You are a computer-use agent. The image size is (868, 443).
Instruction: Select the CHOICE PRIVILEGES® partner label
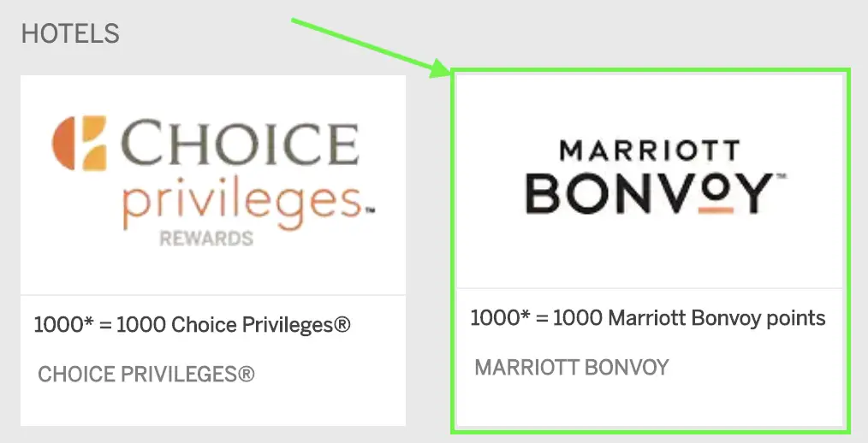146,375
